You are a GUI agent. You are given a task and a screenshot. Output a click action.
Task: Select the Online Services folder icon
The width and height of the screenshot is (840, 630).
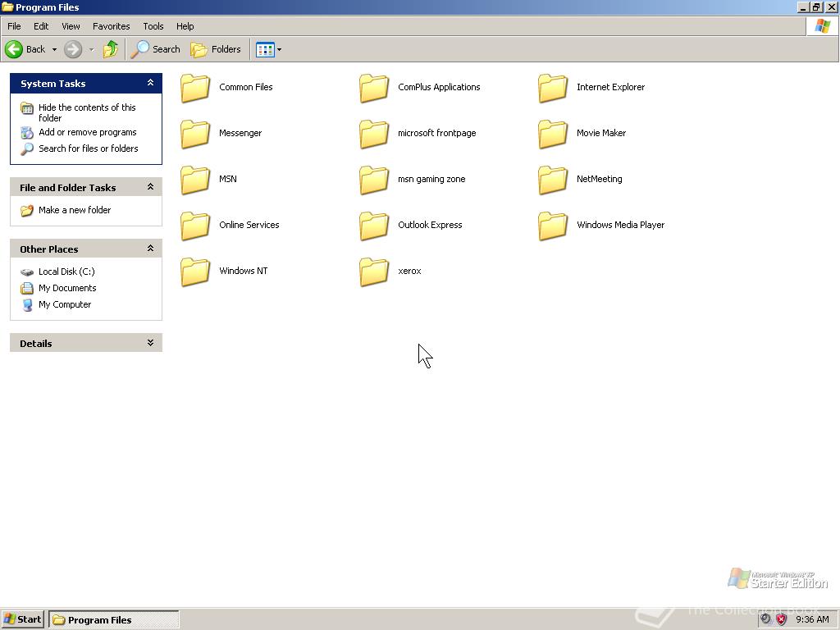[x=195, y=226]
